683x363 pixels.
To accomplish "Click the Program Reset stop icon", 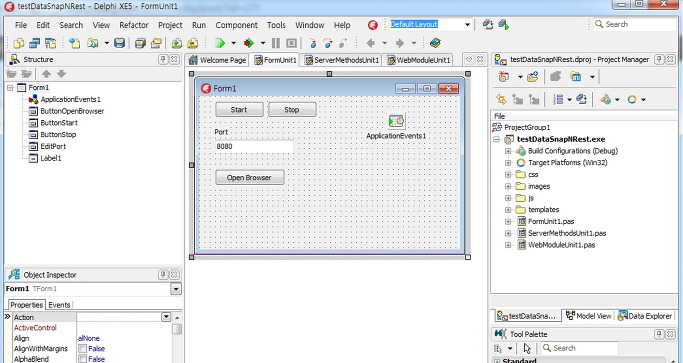I will pos(291,43).
